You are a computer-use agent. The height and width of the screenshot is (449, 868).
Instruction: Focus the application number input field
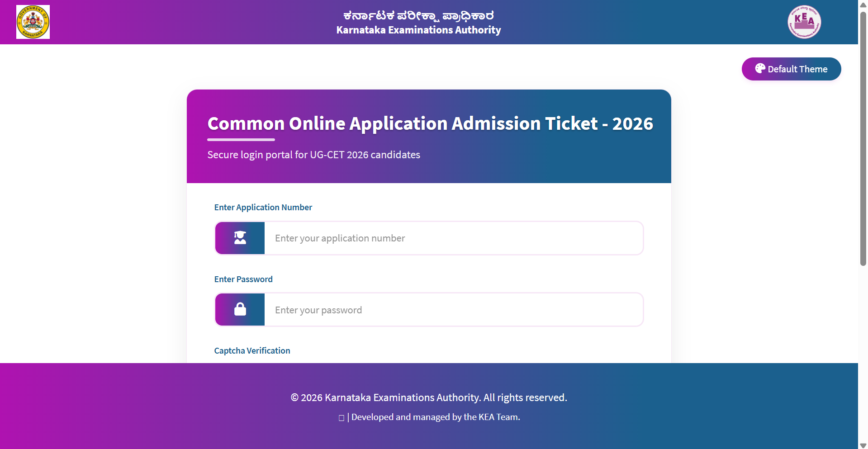point(453,238)
